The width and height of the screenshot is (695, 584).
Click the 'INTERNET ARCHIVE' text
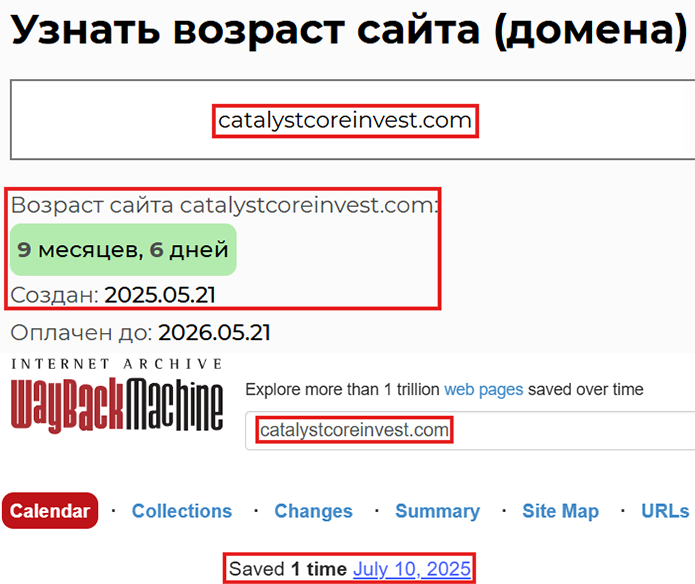click(x=117, y=364)
